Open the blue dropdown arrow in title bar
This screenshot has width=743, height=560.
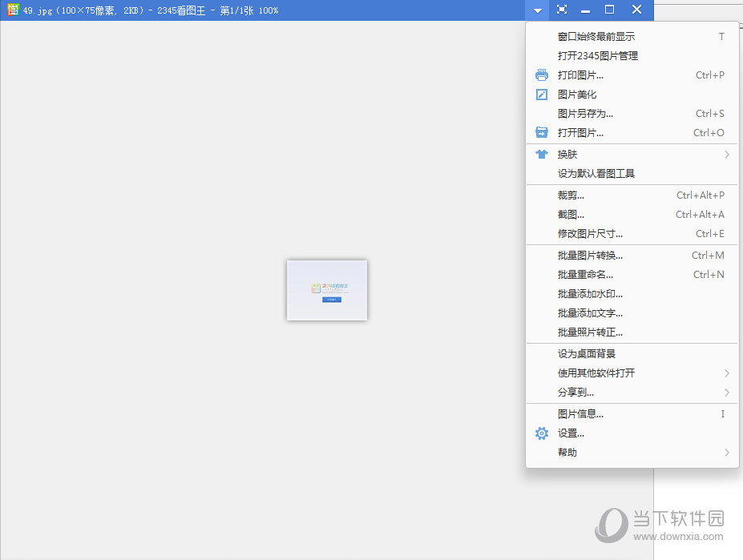(x=535, y=10)
